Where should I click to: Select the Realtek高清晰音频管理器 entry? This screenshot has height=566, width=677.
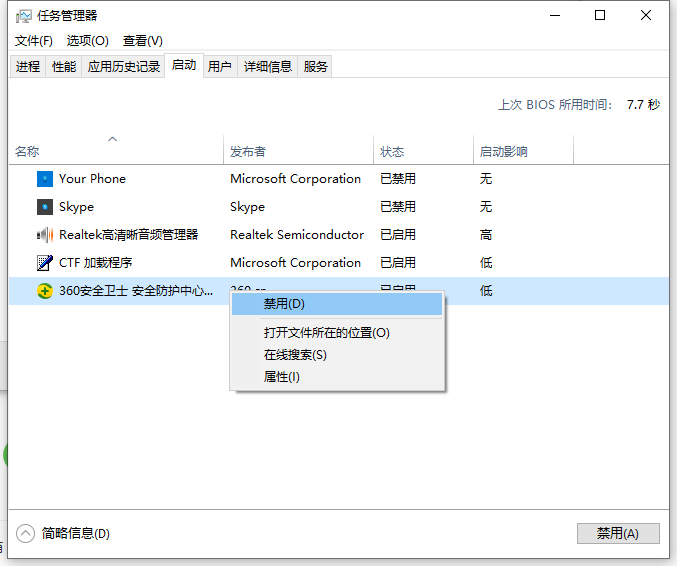(x=129, y=235)
